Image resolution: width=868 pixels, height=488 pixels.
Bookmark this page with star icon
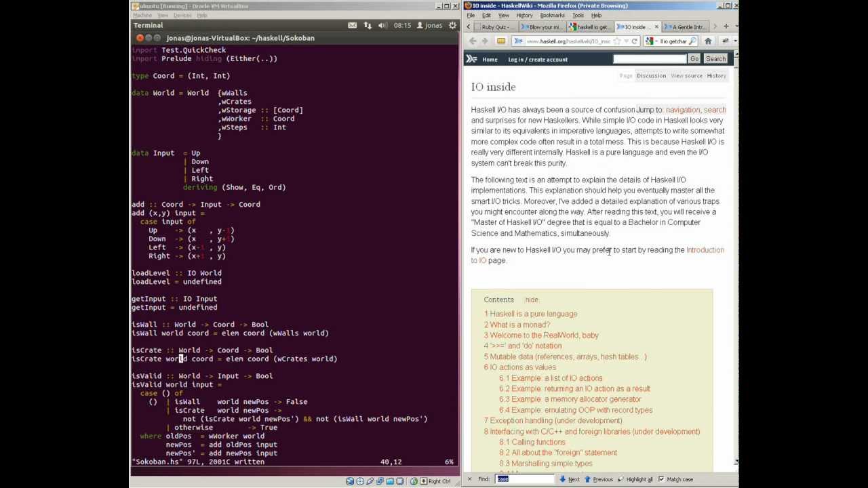coord(616,41)
